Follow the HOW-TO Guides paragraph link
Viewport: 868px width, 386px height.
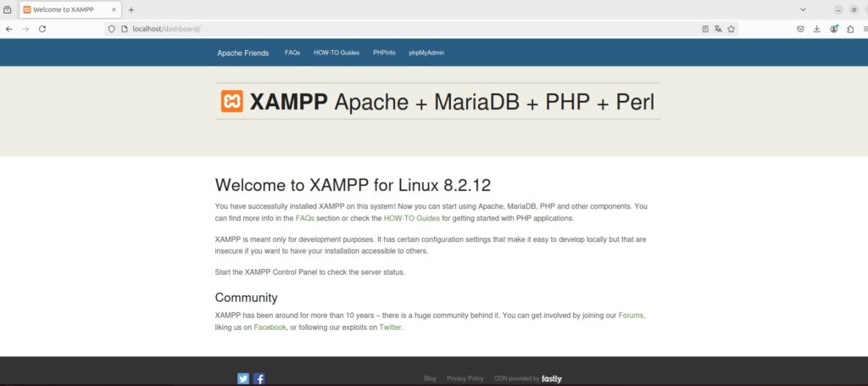(x=412, y=218)
